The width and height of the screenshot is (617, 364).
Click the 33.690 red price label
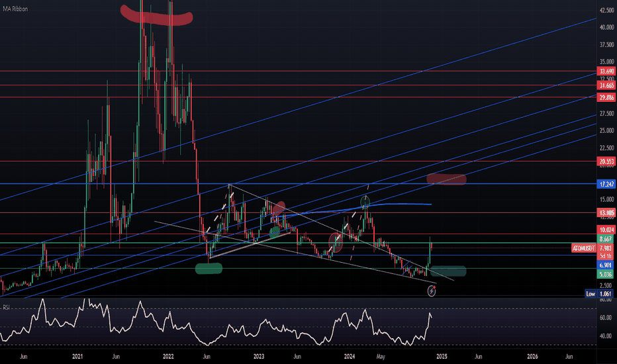607,71
